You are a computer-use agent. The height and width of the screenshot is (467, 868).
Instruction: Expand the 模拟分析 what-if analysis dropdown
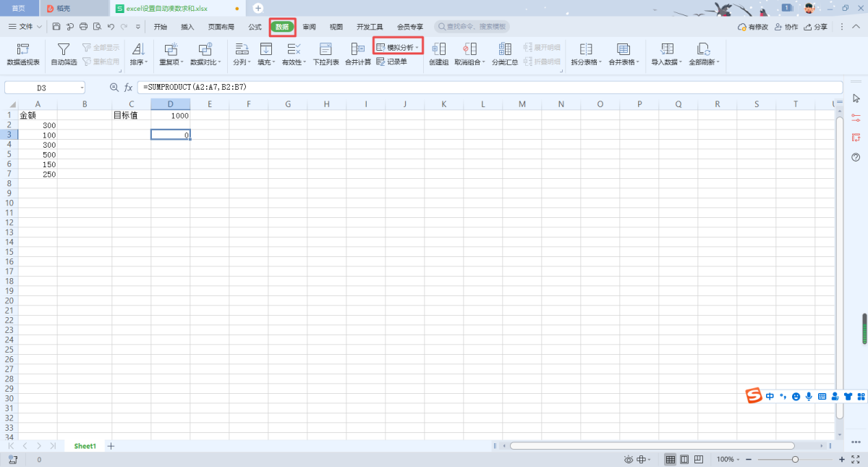(x=398, y=47)
